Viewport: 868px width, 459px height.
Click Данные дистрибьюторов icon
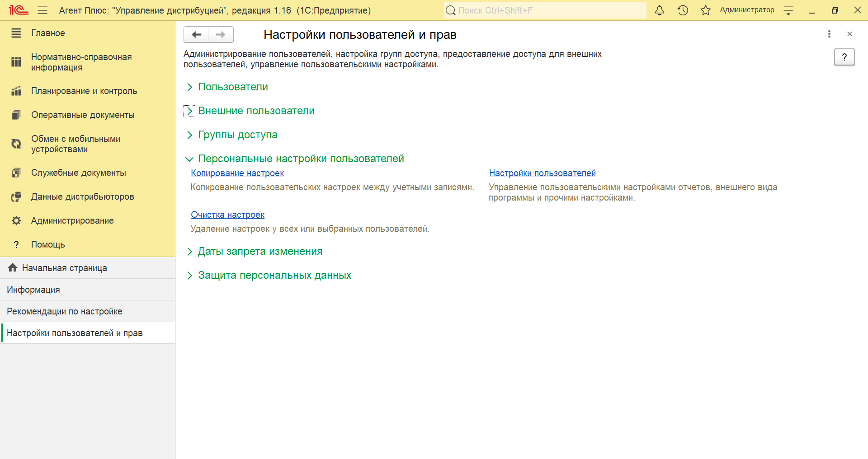click(x=16, y=197)
